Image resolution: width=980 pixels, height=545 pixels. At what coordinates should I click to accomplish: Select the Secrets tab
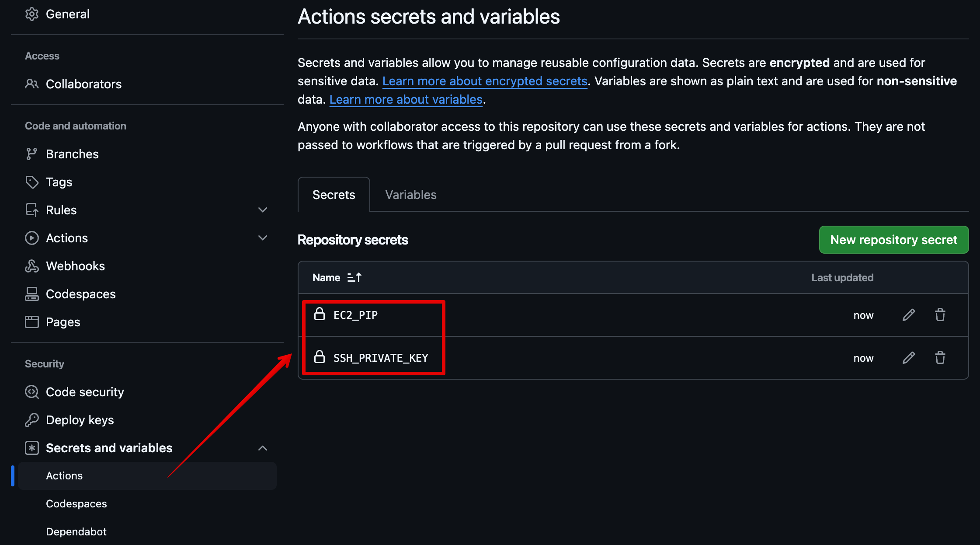334,195
